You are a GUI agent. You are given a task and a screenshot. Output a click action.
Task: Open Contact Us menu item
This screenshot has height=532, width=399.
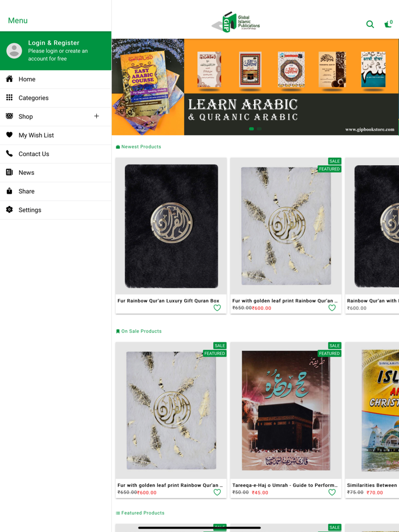click(56, 154)
